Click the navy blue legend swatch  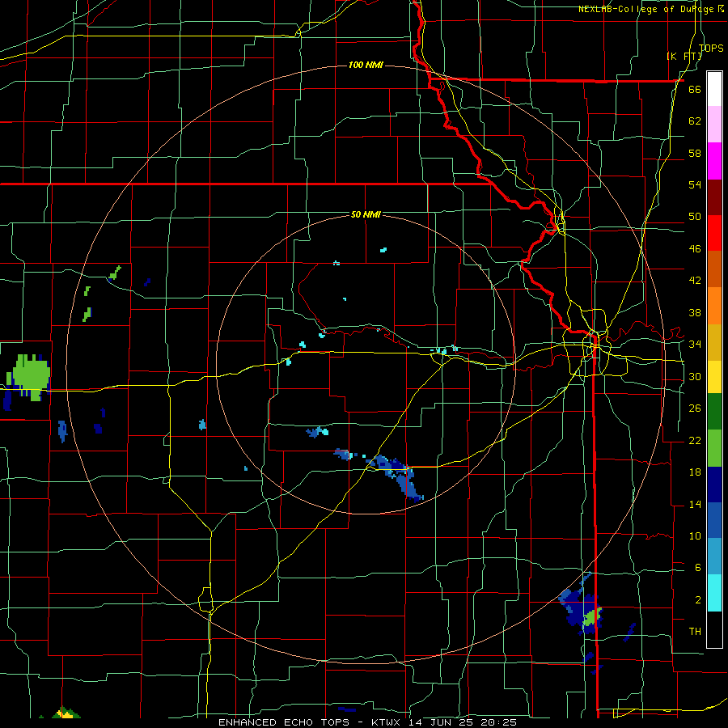coord(714,485)
